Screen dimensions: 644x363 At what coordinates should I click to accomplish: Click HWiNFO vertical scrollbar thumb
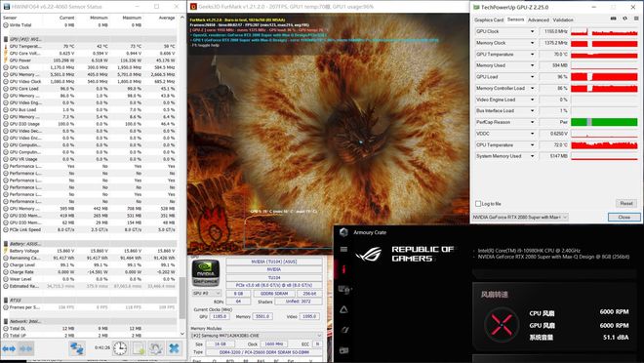[x=182, y=298]
